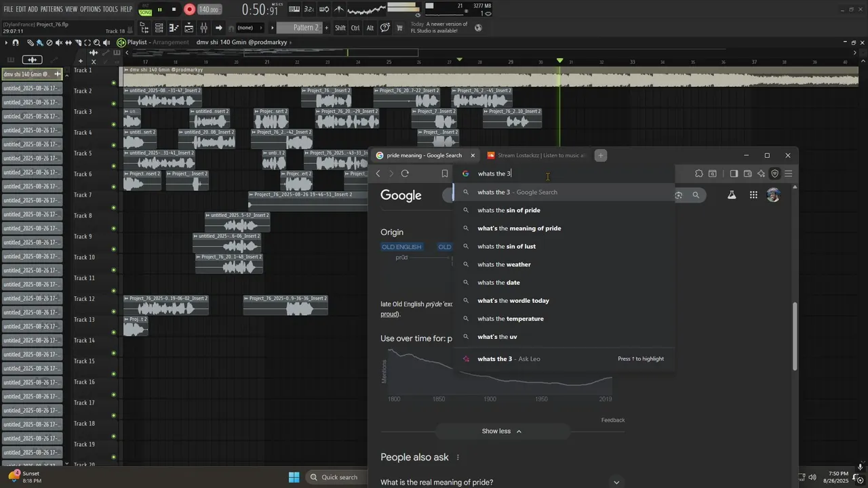Toggle Song/Pattern mode switch
Image resolution: width=868 pixels, height=488 pixels.
pos(145,9)
